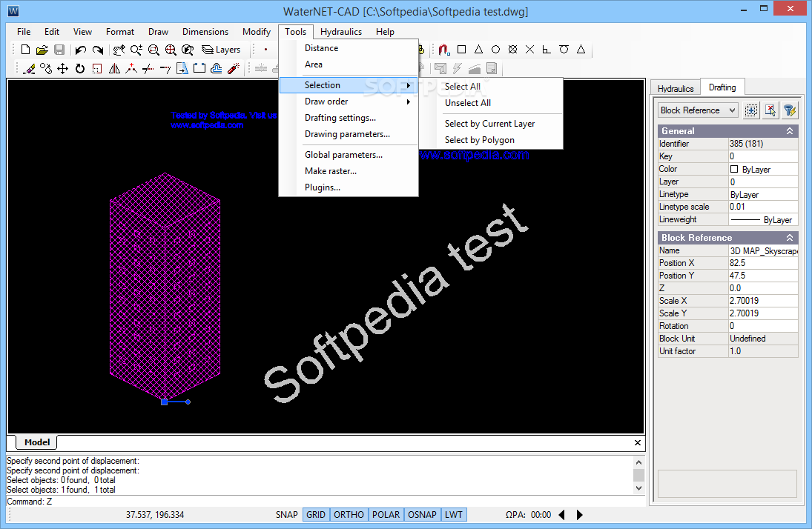
Task: Enable the Endpoint square snap icon
Action: (x=461, y=50)
